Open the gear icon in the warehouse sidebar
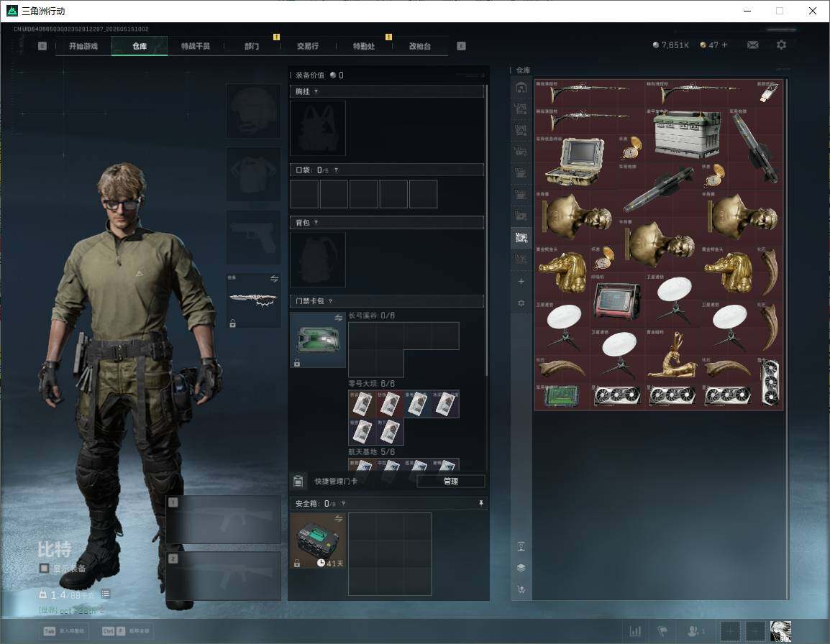Viewport: 830px width, 644px height. tap(521, 303)
